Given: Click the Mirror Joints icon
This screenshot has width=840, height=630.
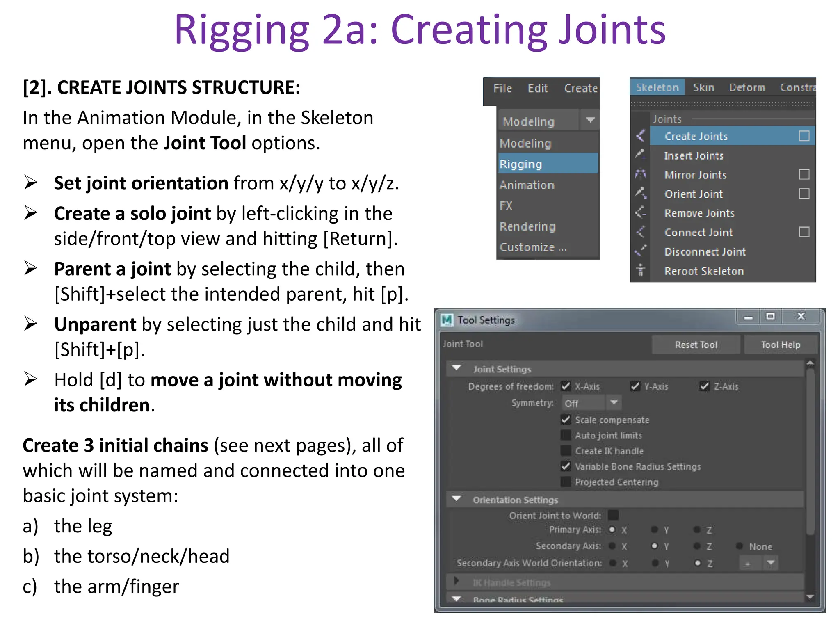Looking at the screenshot, I should (640, 174).
